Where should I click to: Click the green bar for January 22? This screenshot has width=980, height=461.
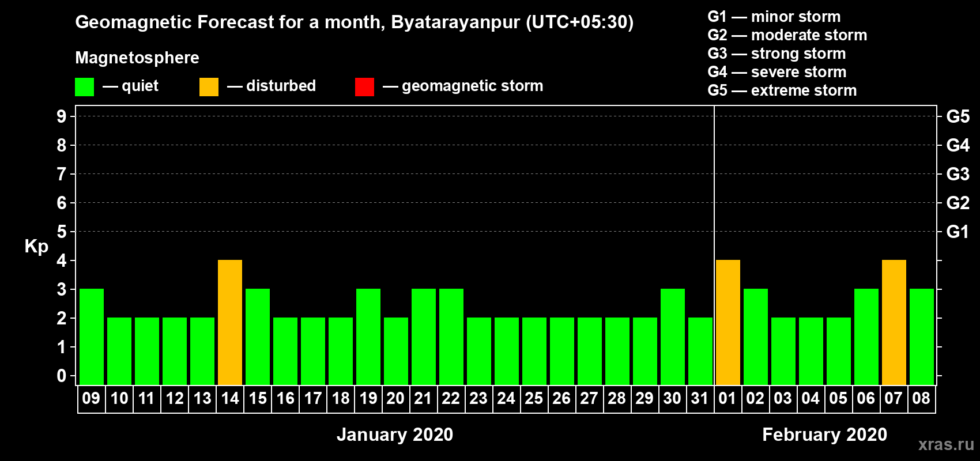coord(451,337)
